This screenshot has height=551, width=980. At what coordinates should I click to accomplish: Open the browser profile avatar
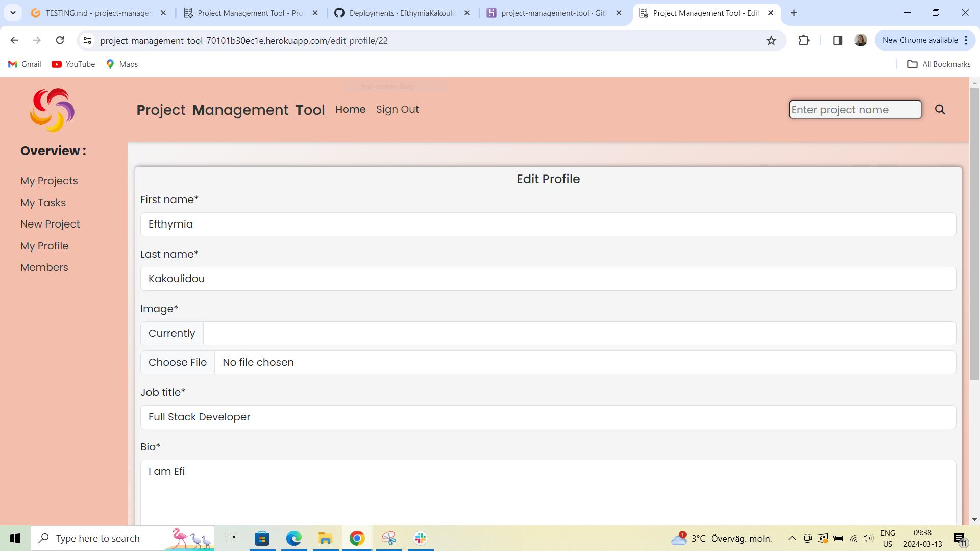(x=861, y=40)
